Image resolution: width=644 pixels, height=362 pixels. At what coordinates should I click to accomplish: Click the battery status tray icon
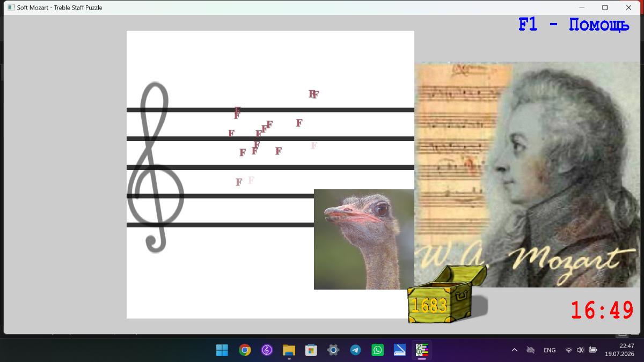click(593, 350)
